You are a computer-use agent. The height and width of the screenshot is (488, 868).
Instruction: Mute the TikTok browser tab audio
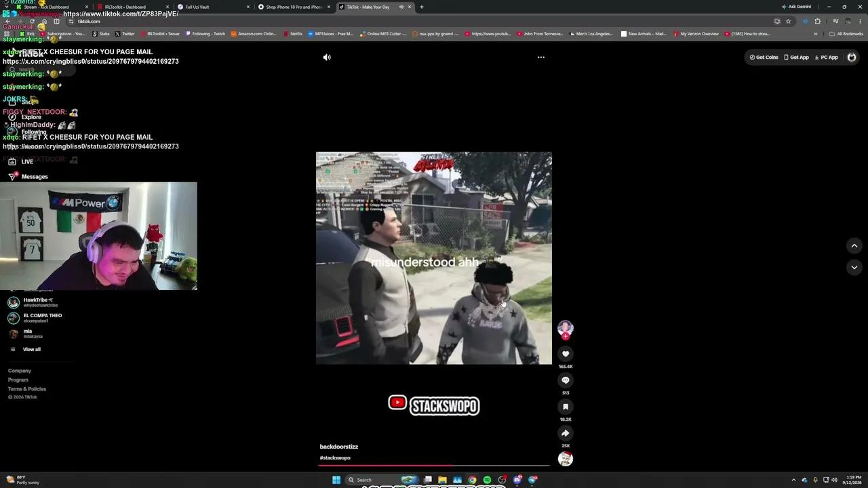[401, 7]
